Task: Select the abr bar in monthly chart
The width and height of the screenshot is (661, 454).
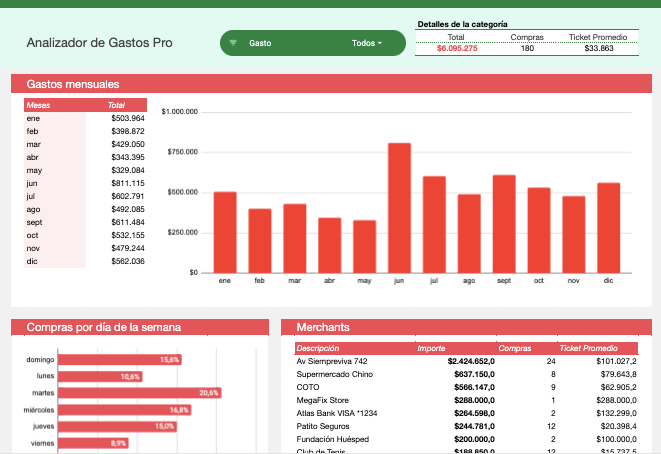Action: (x=329, y=245)
